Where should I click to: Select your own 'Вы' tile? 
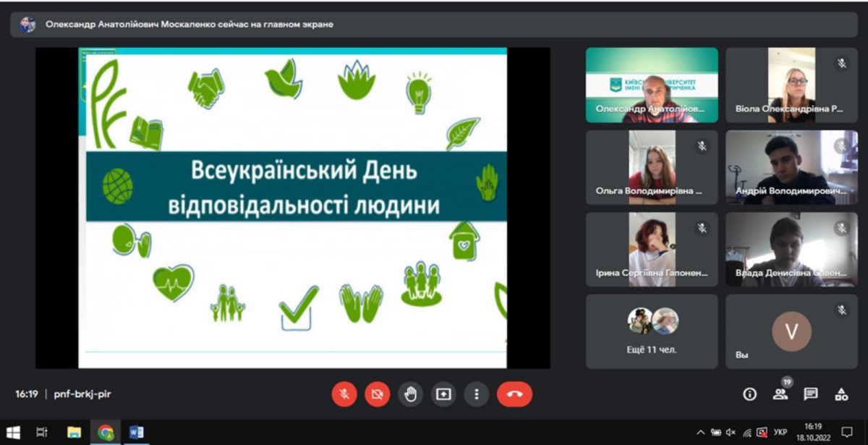[791, 331]
